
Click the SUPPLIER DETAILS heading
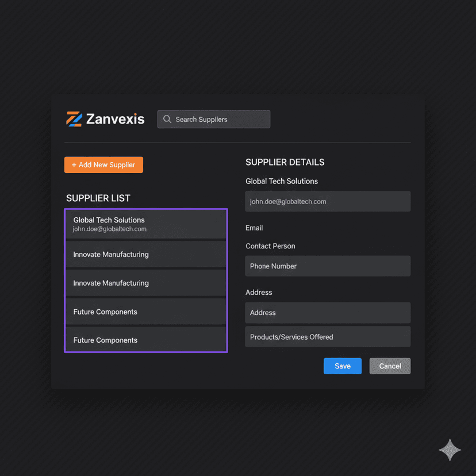tap(285, 162)
